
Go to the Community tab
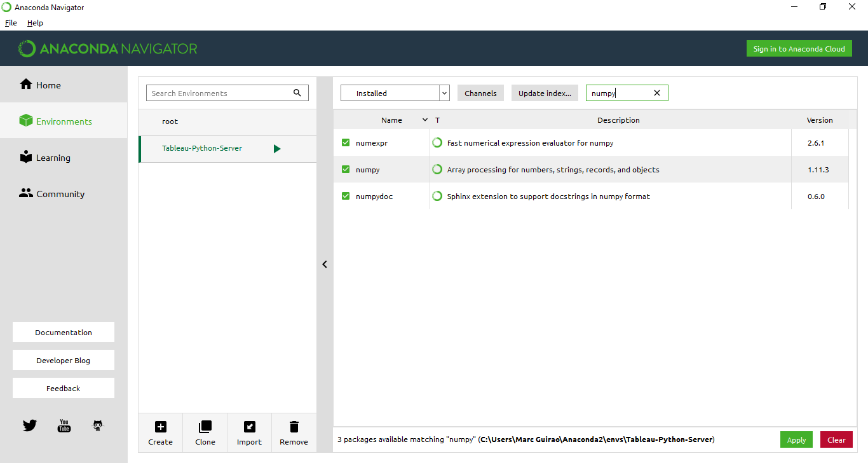(x=64, y=193)
